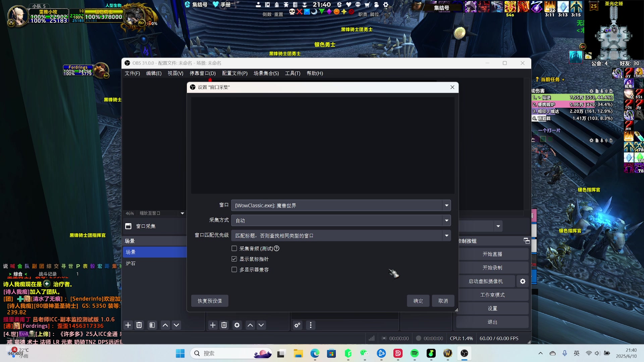Open the weather widget showing 22°C
This screenshot has height=362, width=644.
(18, 353)
